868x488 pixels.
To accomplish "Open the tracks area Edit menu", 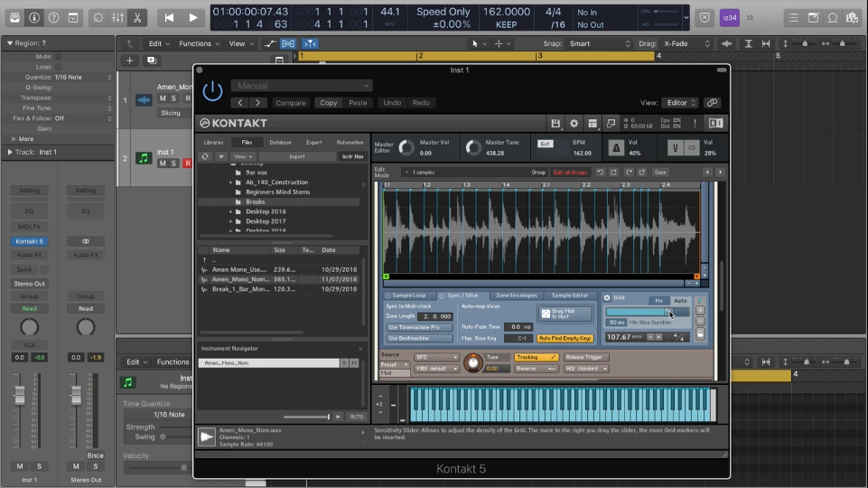I will tap(159, 43).
